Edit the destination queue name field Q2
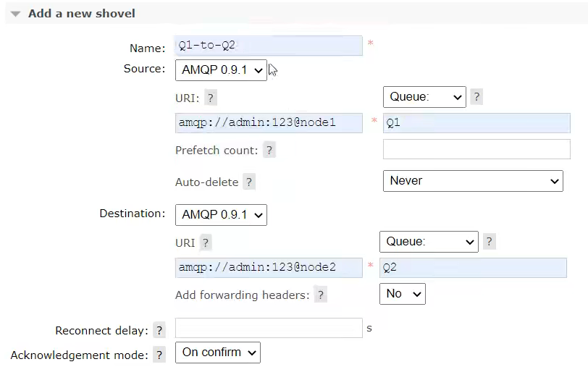Image resolution: width=588 pixels, height=367 pixels. [x=473, y=268]
